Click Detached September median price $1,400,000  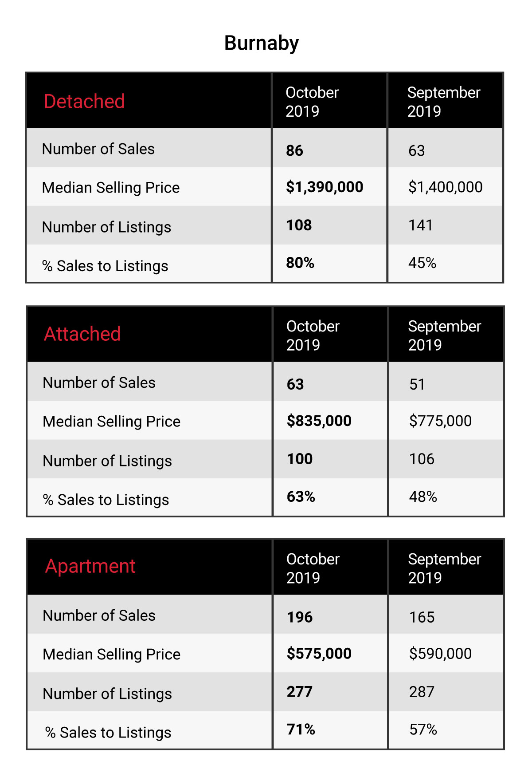(446, 187)
